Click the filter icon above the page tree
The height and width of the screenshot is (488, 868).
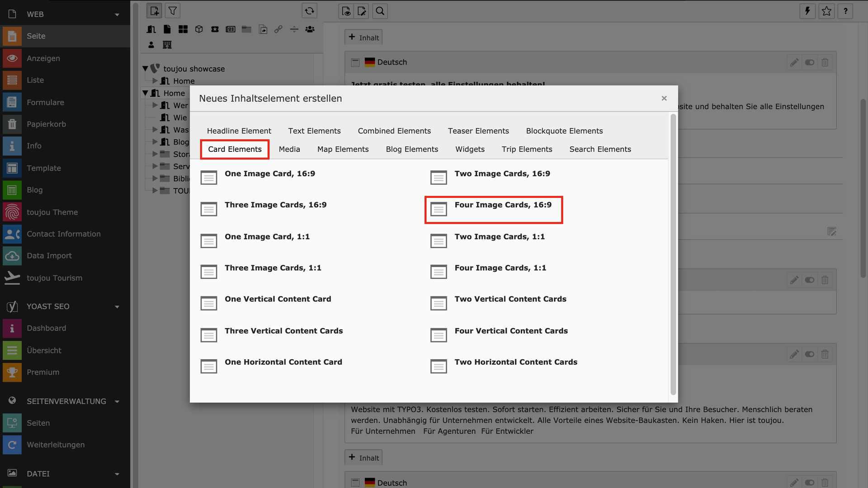pyautogui.click(x=172, y=11)
